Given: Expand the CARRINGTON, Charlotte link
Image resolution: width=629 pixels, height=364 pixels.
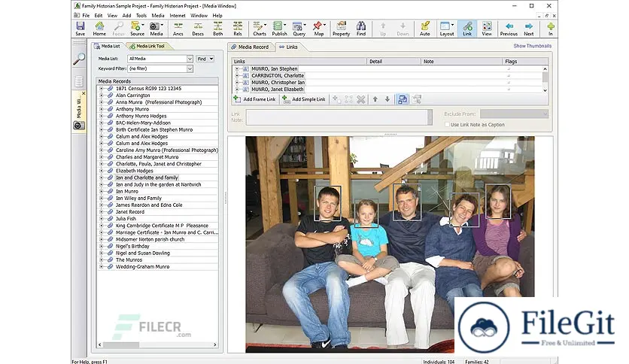Looking at the screenshot, I should coord(237,76).
